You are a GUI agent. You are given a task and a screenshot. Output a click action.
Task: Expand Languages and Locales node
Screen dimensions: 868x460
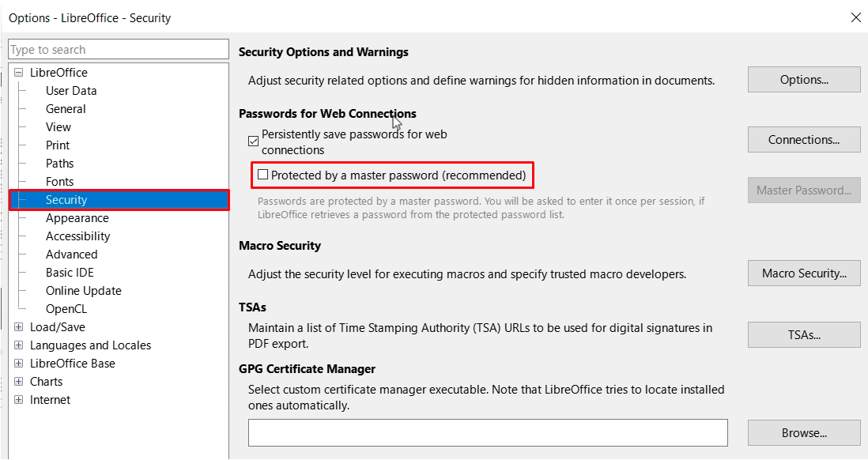click(19, 345)
